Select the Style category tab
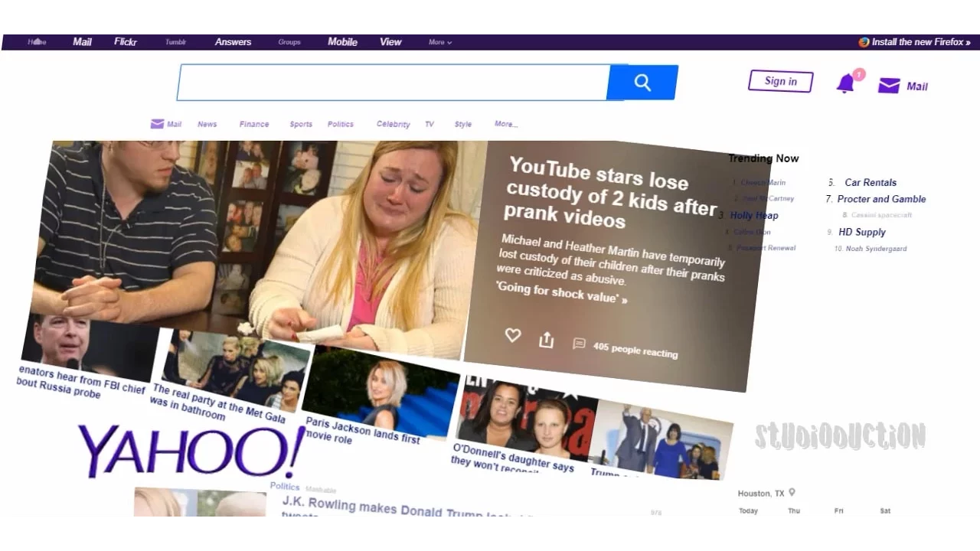The height and width of the screenshot is (551, 980). [x=463, y=124]
